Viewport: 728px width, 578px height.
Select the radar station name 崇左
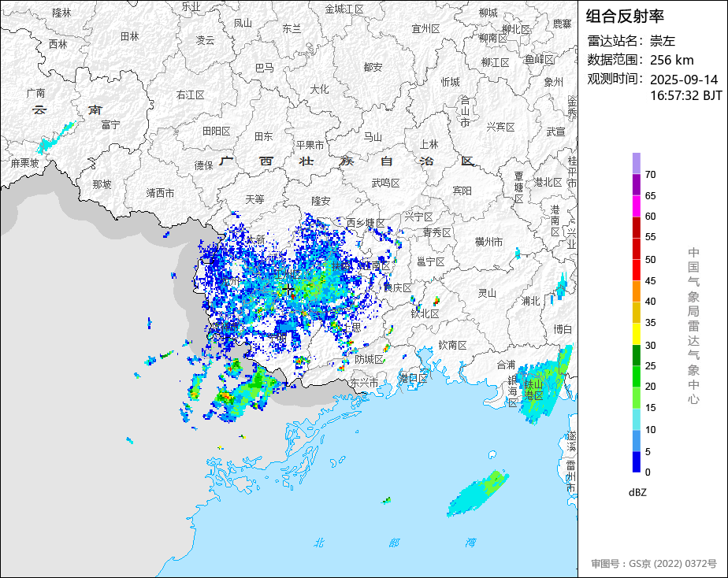click(662, 41)
